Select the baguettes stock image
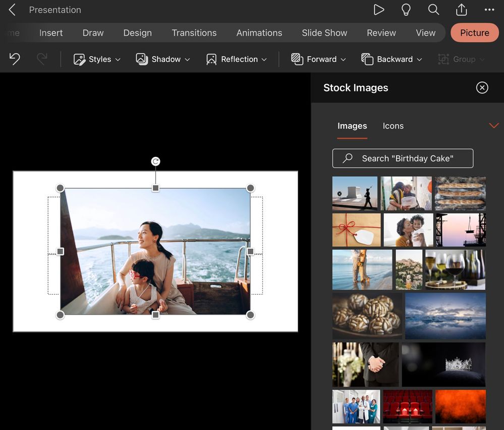504x430 pixels. click(460, 193)
